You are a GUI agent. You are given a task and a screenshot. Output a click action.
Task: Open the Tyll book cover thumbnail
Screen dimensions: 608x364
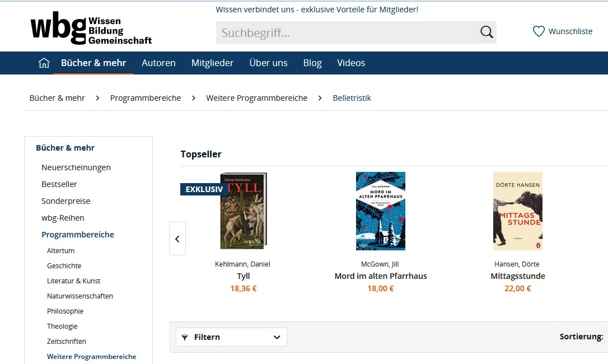coord(244,211)
